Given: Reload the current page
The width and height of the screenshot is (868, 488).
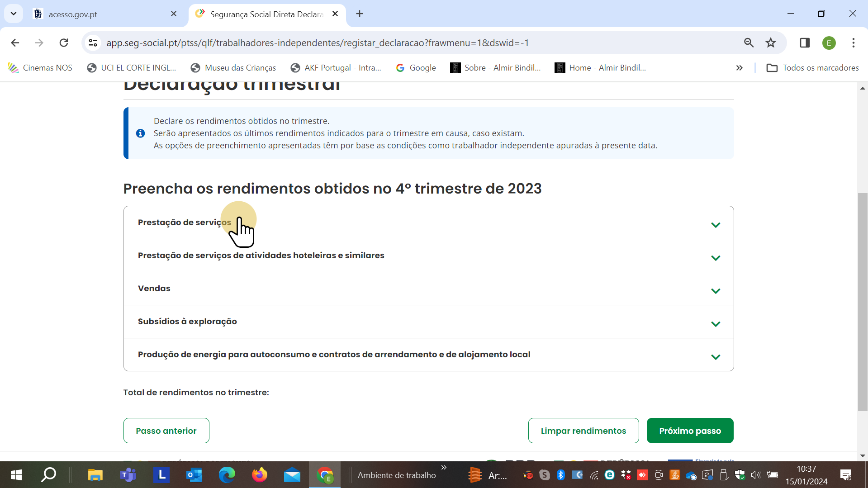Looking at the screenshot, I should click(64, 43).
